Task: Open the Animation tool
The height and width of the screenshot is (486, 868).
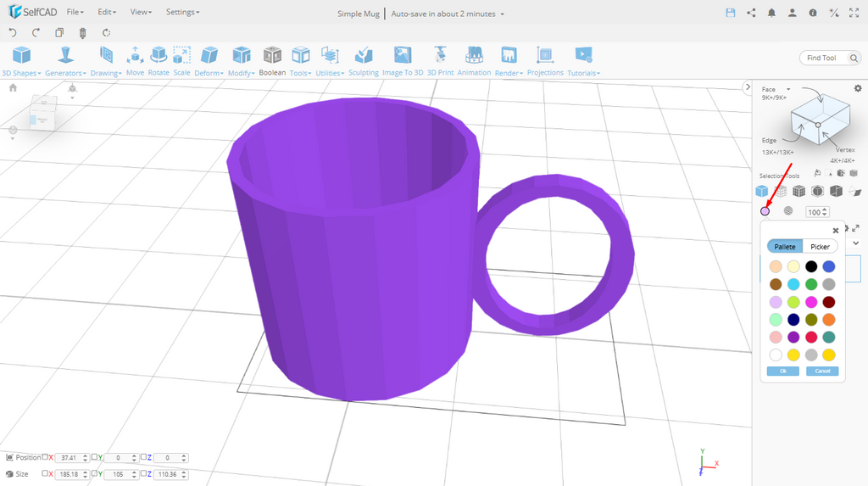Action: 474,62
